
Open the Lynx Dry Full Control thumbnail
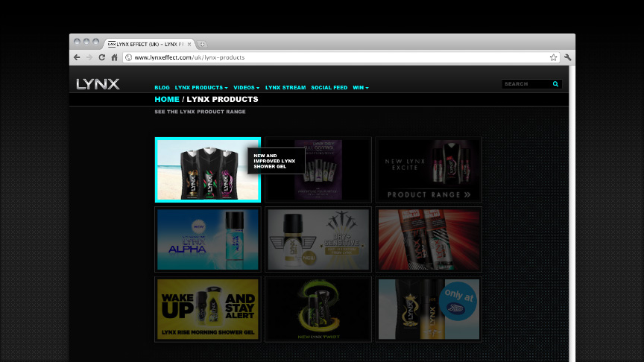coord(318,170)
